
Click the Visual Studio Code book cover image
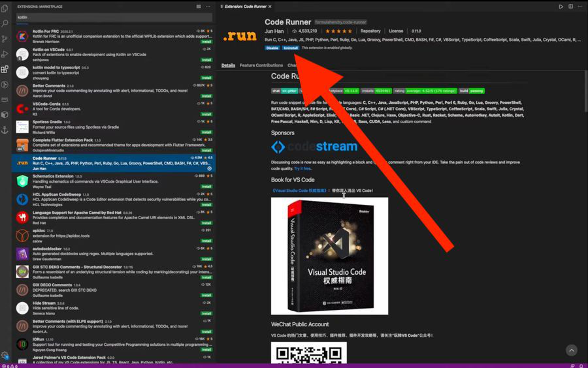[x=330, y=256]
